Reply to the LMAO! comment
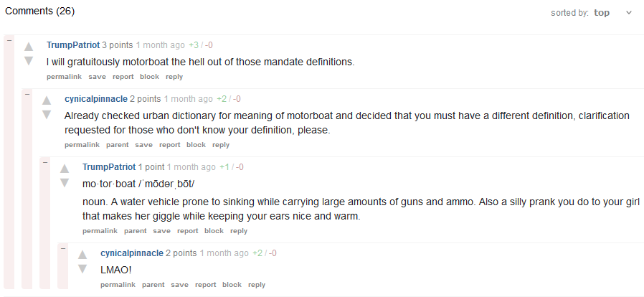Screen dimensions: 644x297 257,285
